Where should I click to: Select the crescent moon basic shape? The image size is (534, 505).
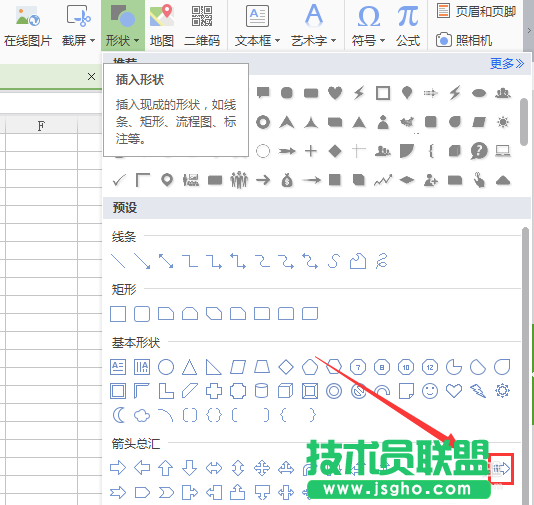coord(119,415)
